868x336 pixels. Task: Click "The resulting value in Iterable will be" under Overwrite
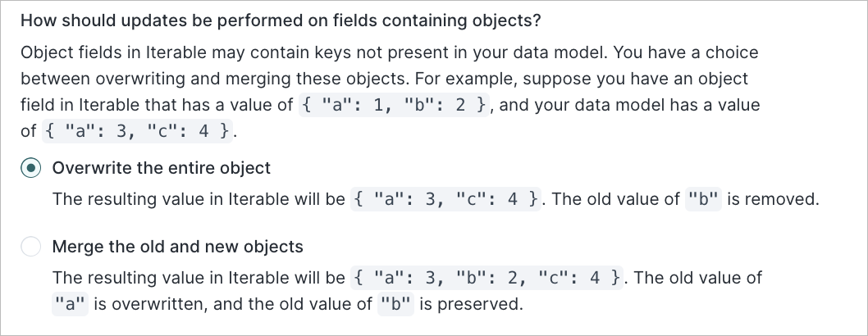pos(199,199)
